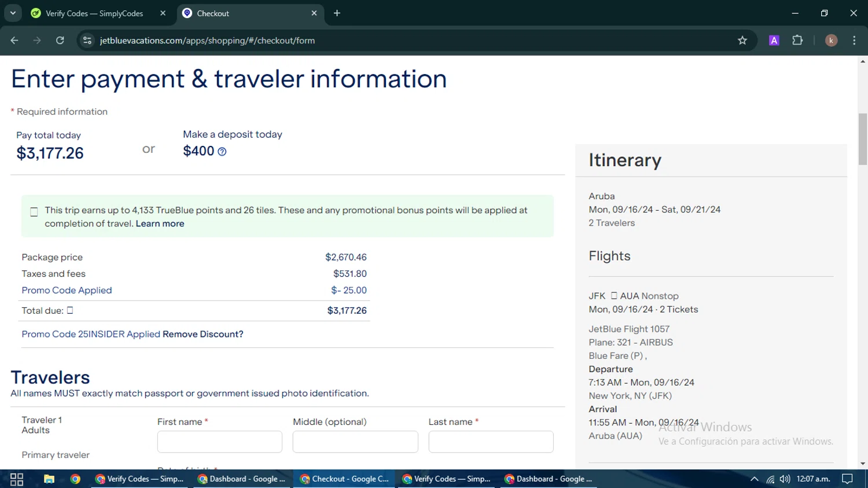
Task: Click the page vertical scrollbar thumb
Action: (x=863, y=139)
